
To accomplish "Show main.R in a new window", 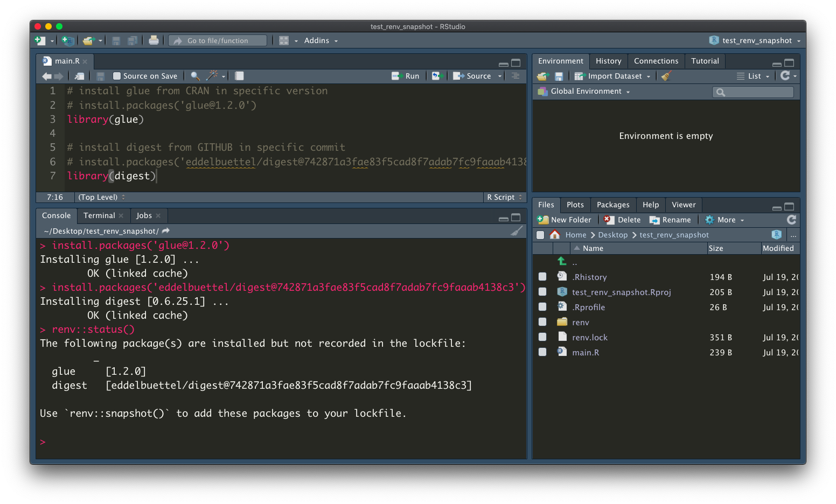I will 80,76.
